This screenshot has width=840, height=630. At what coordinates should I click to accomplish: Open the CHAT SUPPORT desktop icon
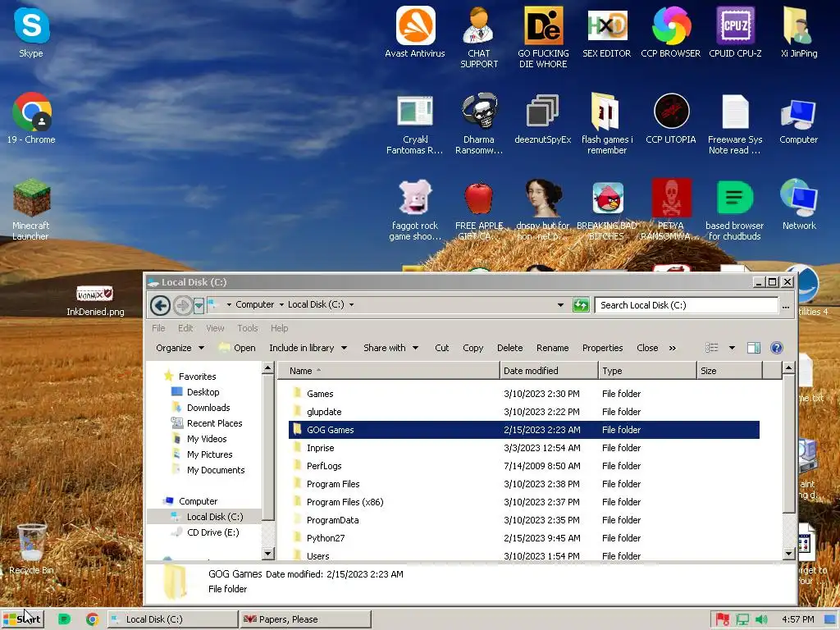point(479,38)
